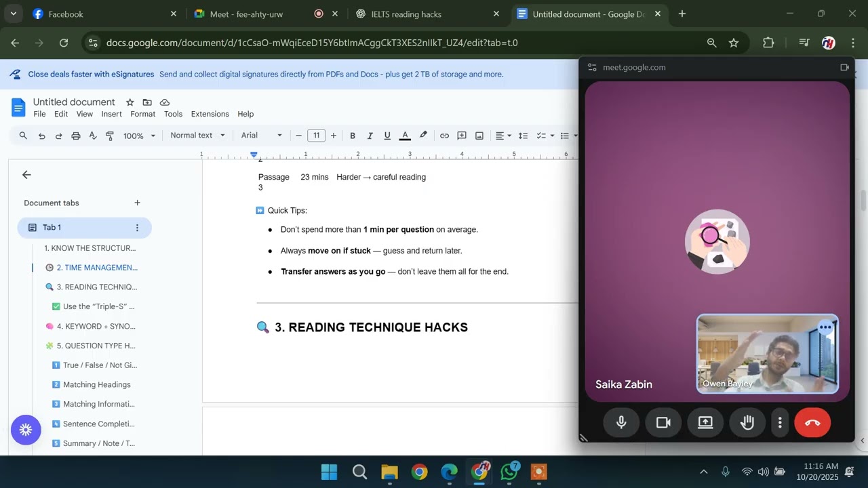The image size is (868, 488).
Task: Apply italic formatting
Action: click(370, 136)
